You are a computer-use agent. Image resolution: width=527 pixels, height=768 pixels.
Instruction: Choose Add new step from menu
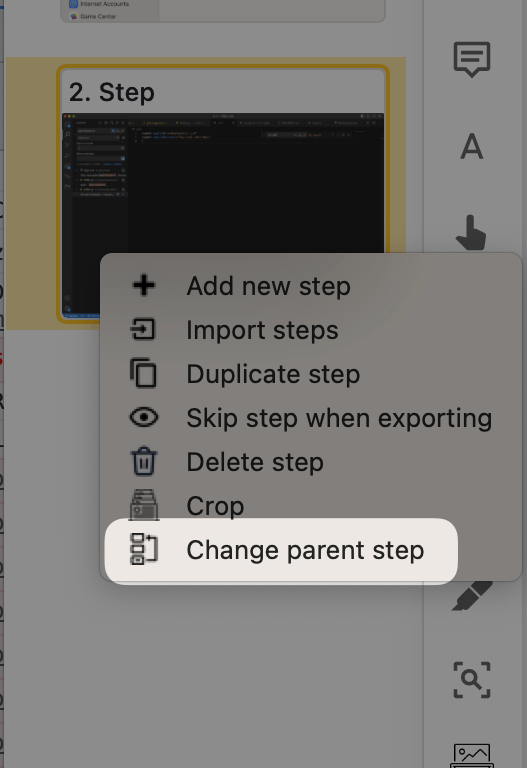[x=268, y=286]
